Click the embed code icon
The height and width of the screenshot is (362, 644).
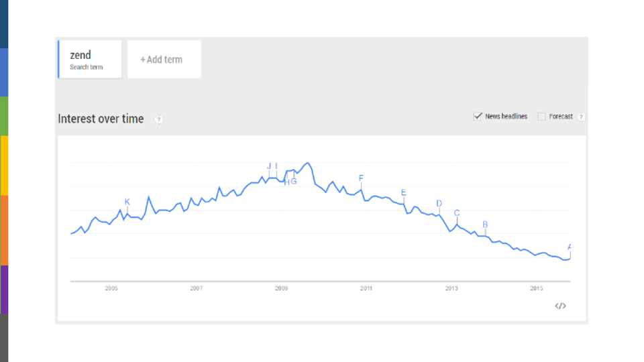(560, 306)
